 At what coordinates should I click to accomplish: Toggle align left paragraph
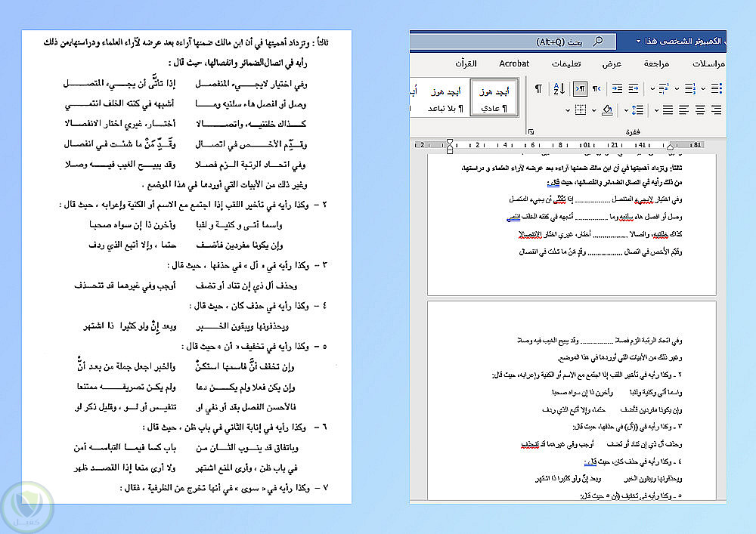[x=683, y=111]
